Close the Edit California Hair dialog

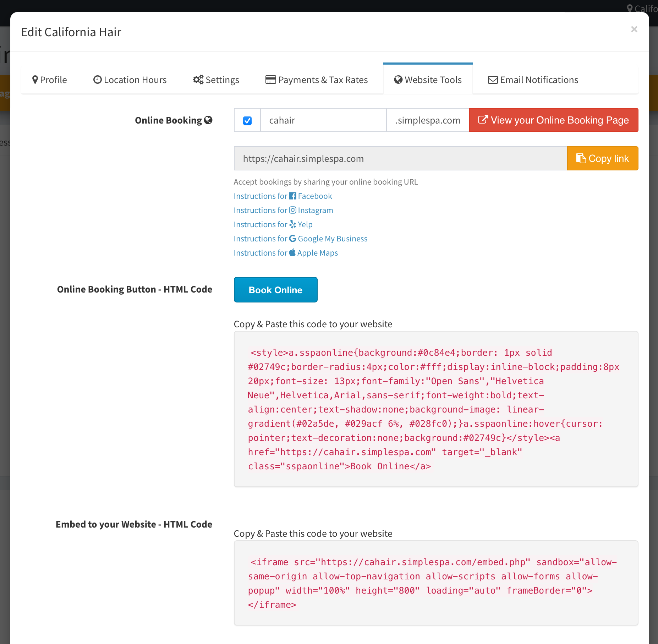[634, 29]
